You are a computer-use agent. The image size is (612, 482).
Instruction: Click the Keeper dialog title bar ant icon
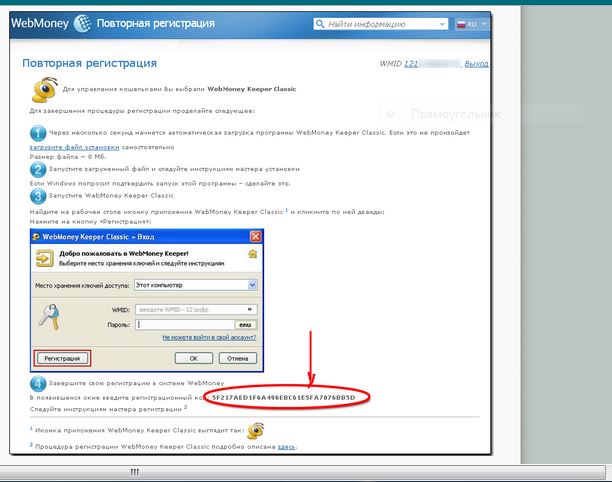pos(36,237)
